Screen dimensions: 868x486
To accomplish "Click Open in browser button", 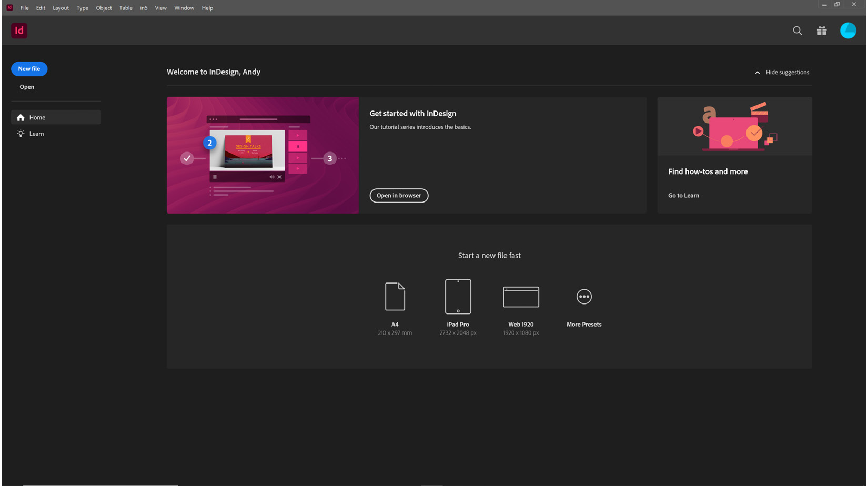I will coord(399,196).
